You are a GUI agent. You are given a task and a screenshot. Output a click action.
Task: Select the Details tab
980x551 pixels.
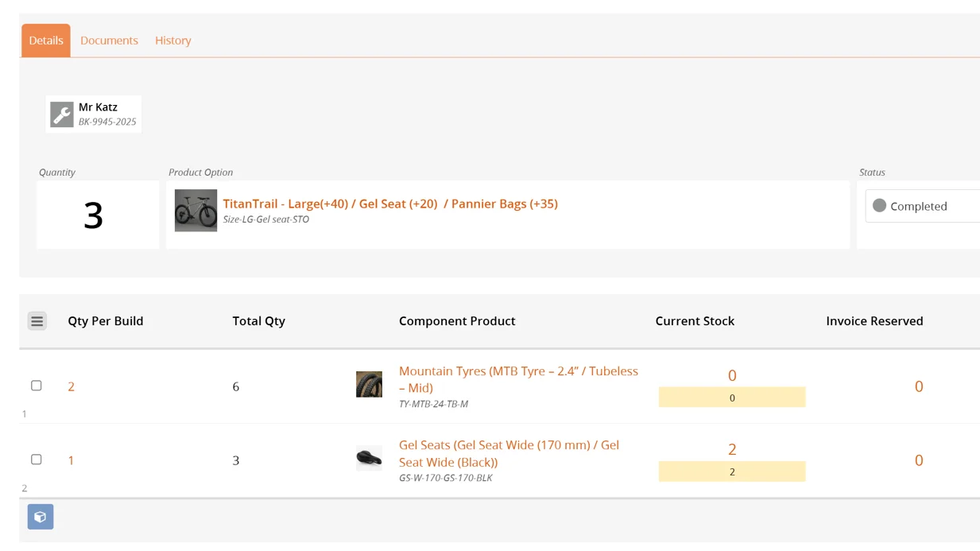click(46, 41)
